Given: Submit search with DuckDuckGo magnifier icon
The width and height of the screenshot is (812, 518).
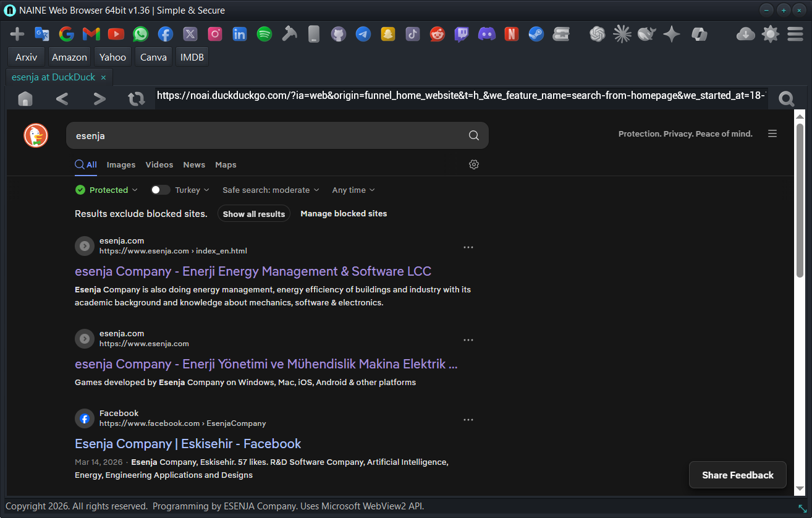Looking at the screenshot, I should pos(474,135).
